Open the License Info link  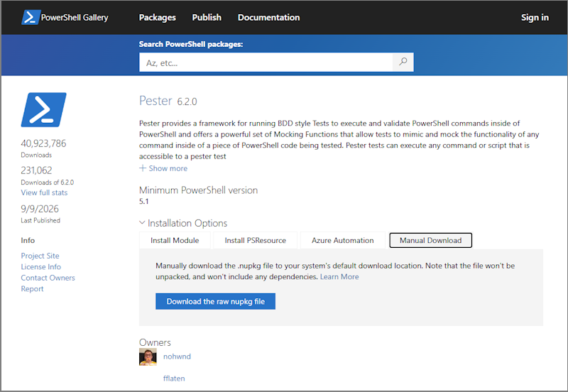click(41, 266)
